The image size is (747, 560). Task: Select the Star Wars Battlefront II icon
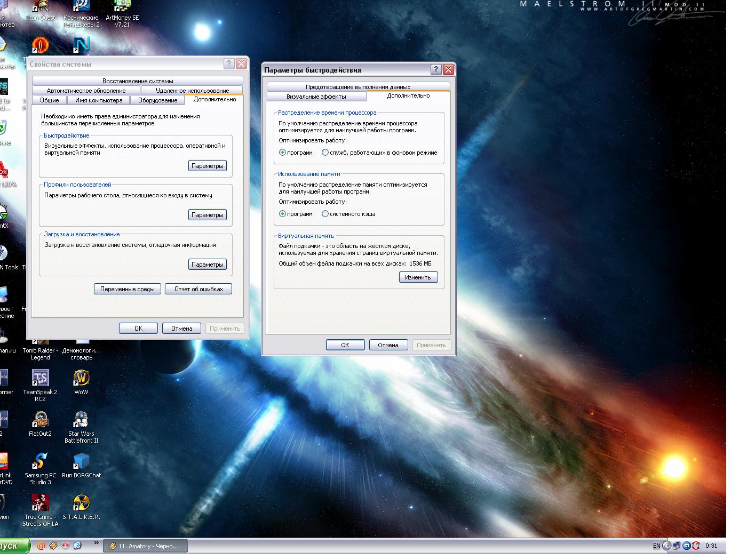click(81, 427)
